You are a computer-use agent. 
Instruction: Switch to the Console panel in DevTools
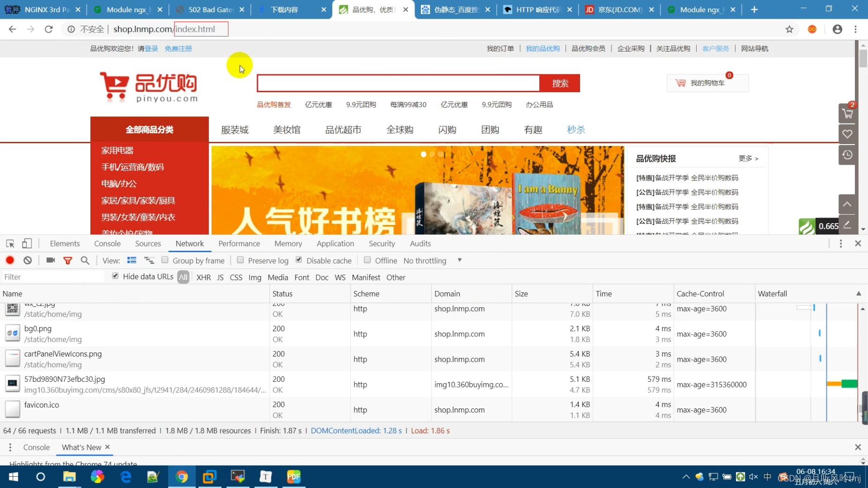tap(107, 243)
